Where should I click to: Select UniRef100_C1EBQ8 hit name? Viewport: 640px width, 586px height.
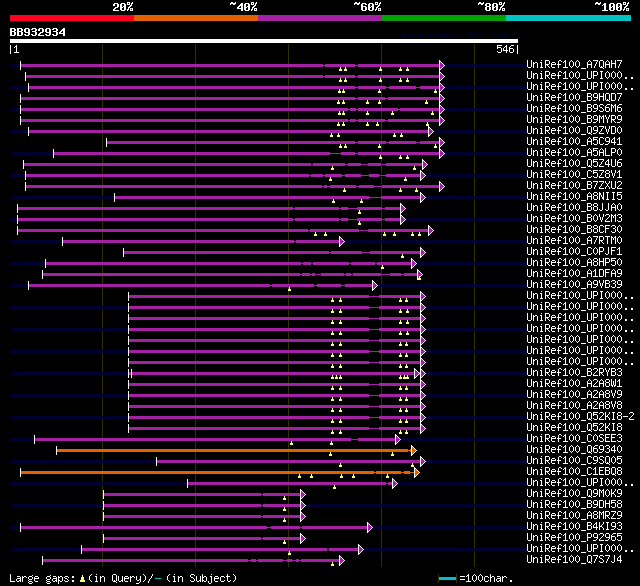574,472
